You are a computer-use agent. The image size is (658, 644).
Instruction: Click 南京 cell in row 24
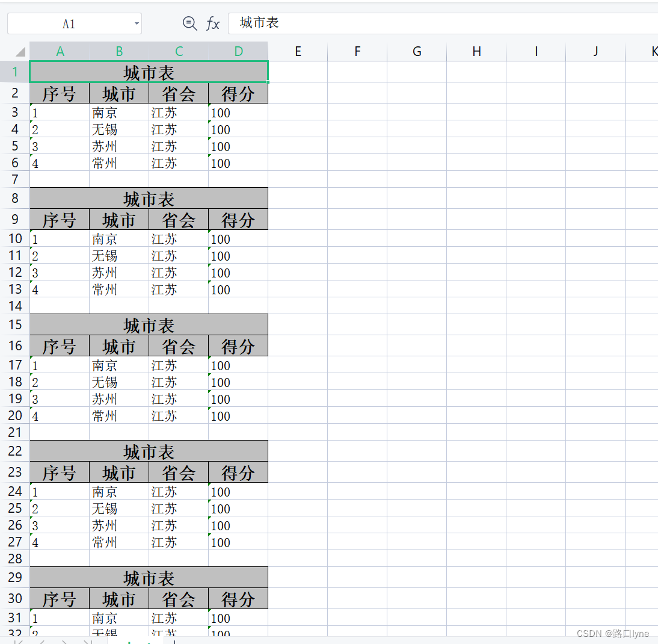tap(119, 491)
